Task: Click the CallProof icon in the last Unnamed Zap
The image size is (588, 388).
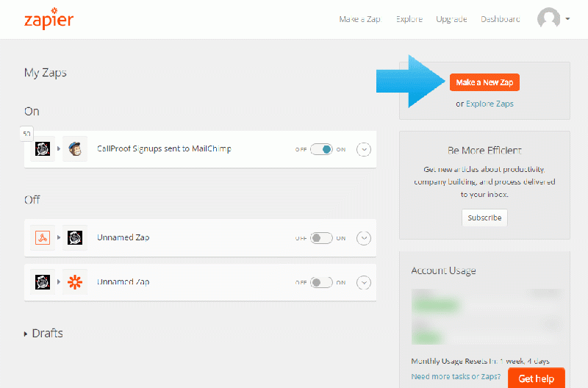Action: click(43, 282)
